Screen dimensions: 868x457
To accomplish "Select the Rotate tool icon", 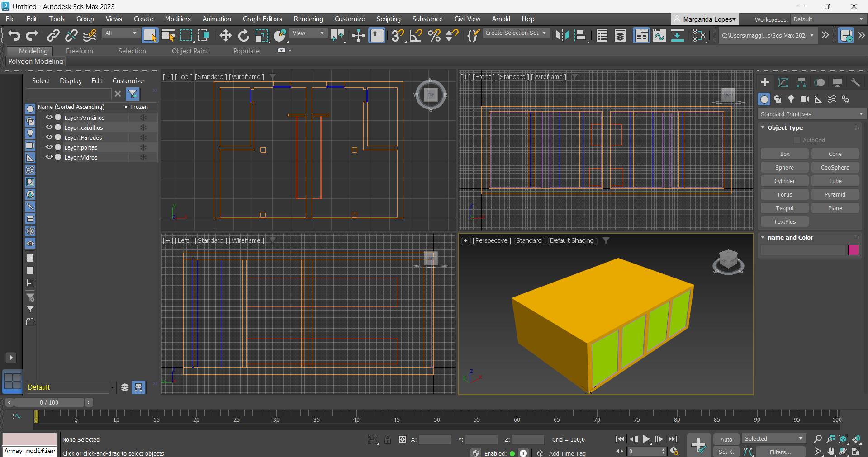I will point(243,35).
